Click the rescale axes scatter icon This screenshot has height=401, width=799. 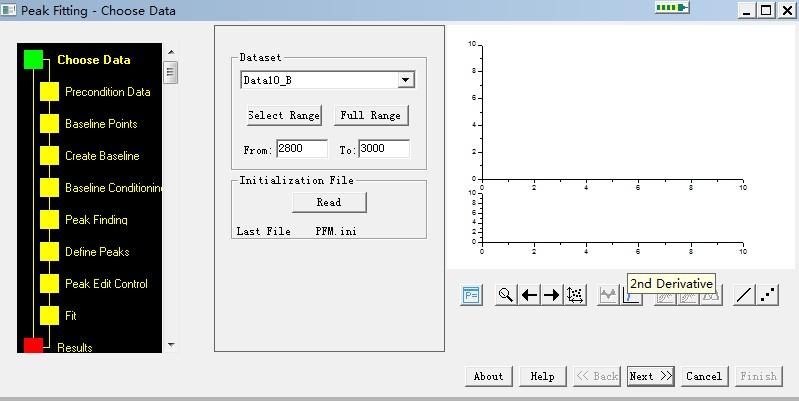(575, 295)
